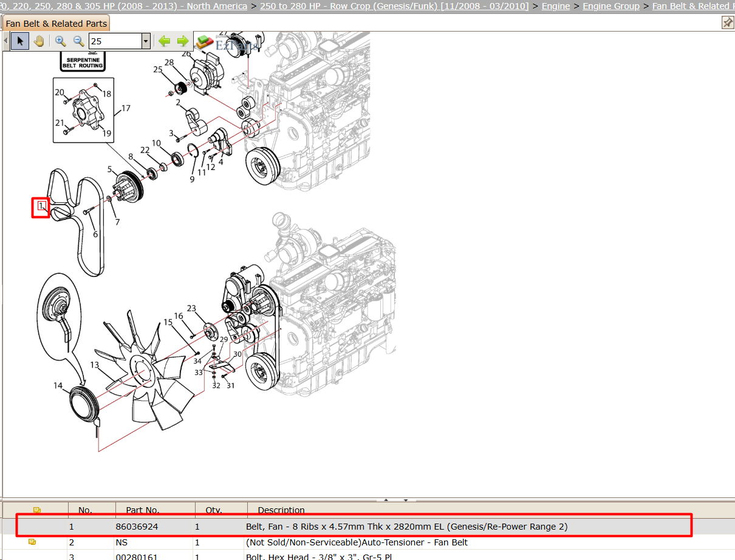Viewport: 735px width, 560px height.
Task: Pin the panel with the pushpin icon
Action: click(x=727, y=22)
